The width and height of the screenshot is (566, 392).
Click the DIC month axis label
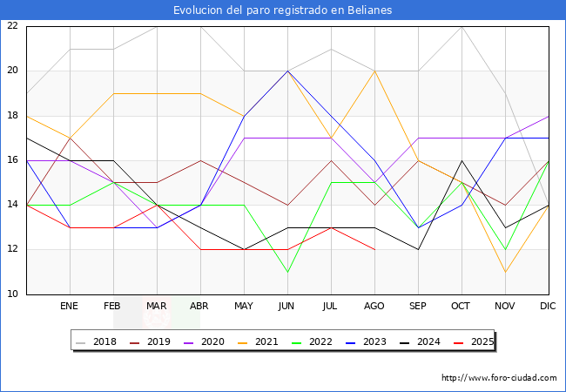(x=548, y=306)
